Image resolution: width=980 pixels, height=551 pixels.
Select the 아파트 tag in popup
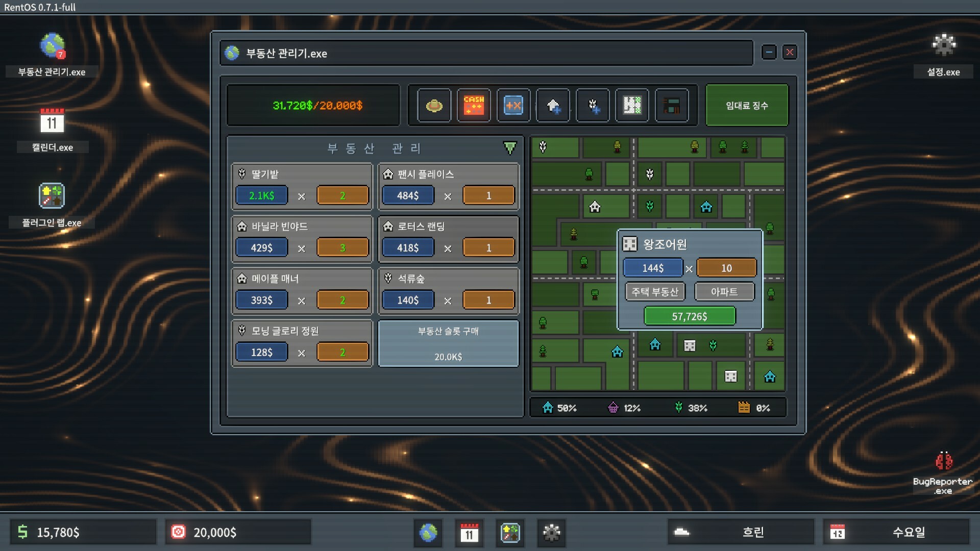tap(724, 292)
